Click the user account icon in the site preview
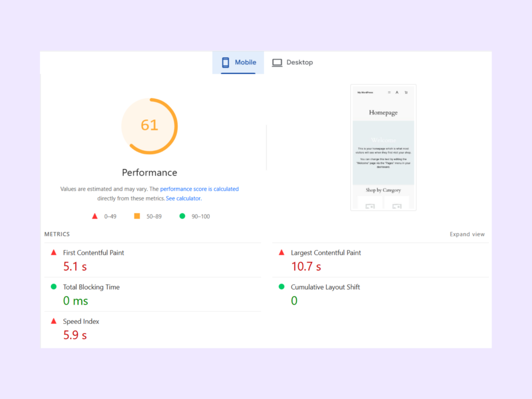Viewport: 532px width, 399px height. point(397,92)
